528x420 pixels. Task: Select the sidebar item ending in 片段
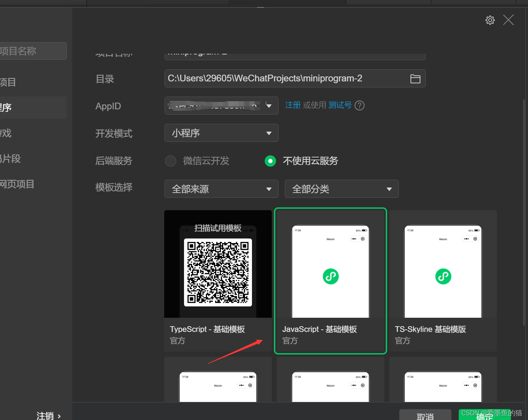tap(33, 159)
